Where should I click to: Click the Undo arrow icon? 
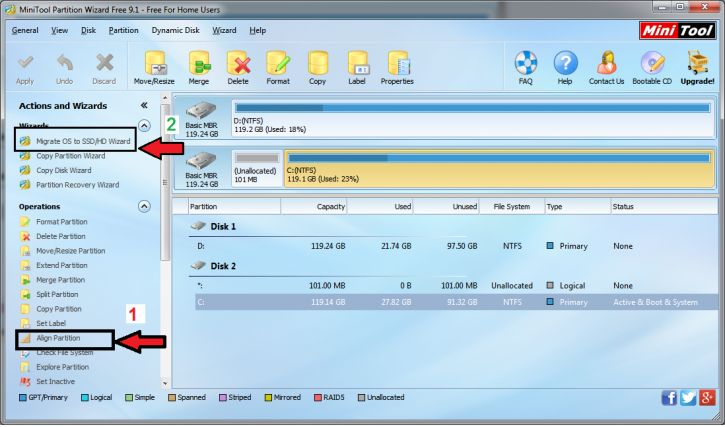coord(65,62)
